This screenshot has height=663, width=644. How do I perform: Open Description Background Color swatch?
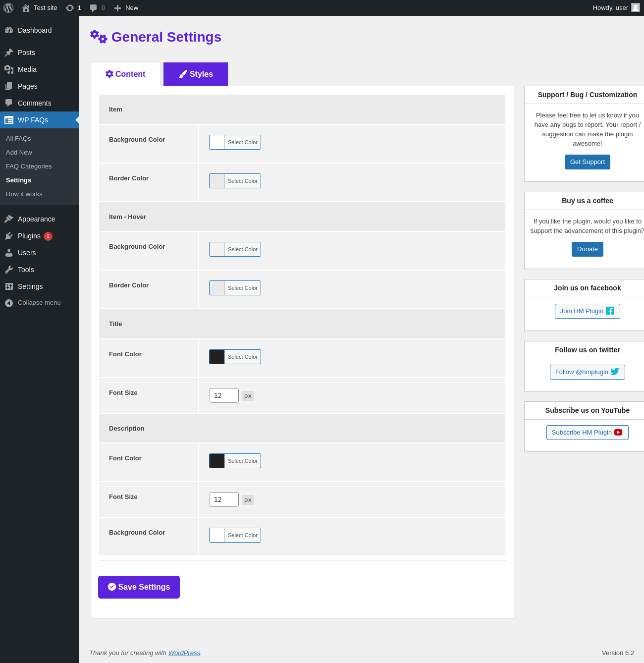tap(217, 535)
